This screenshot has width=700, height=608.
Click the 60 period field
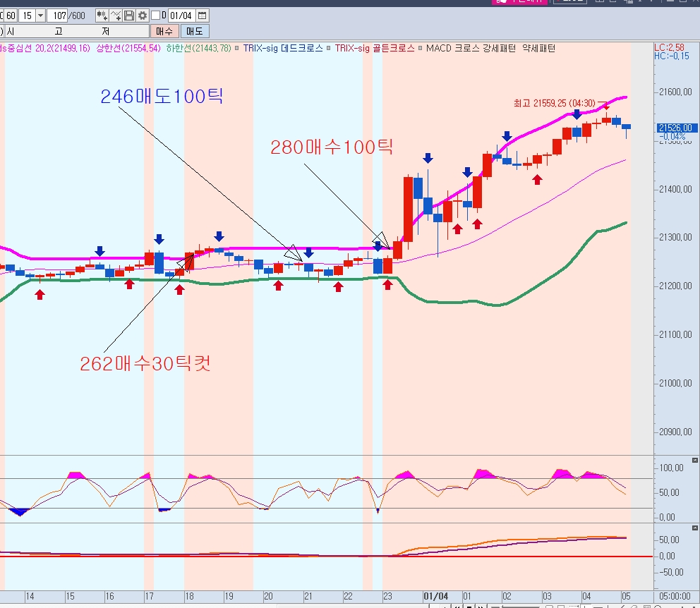(x=10, y=16)
